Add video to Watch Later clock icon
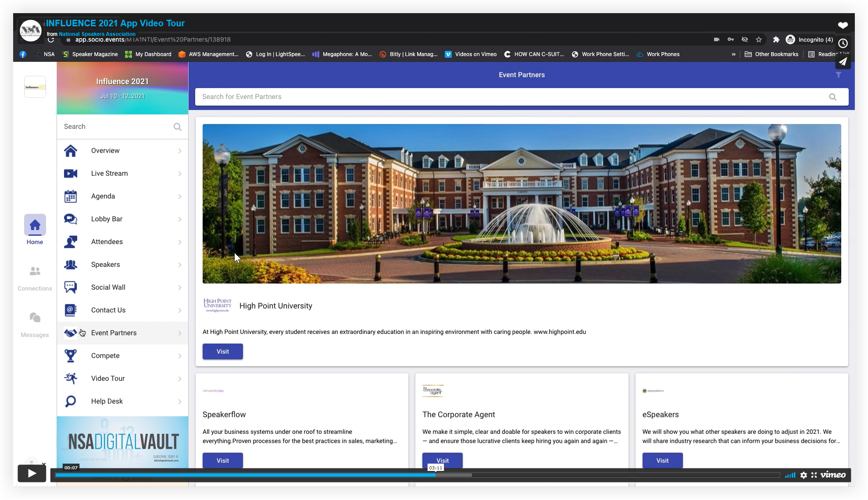Screen dimensions: 868x500 click(843, 43)
